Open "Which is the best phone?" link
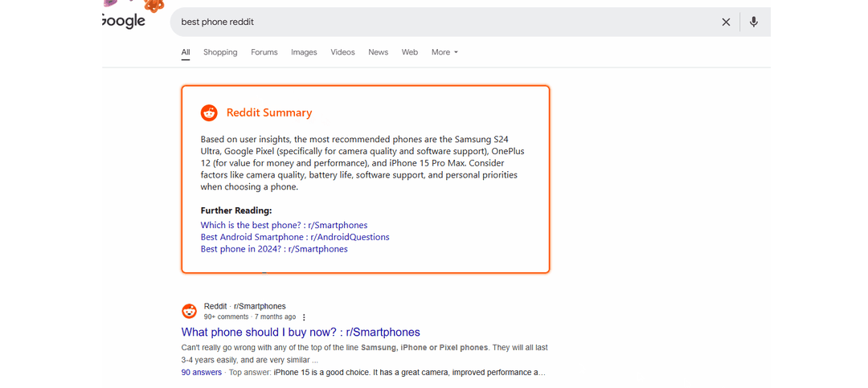This screenshot has height=388, width=868. [284, 226]
